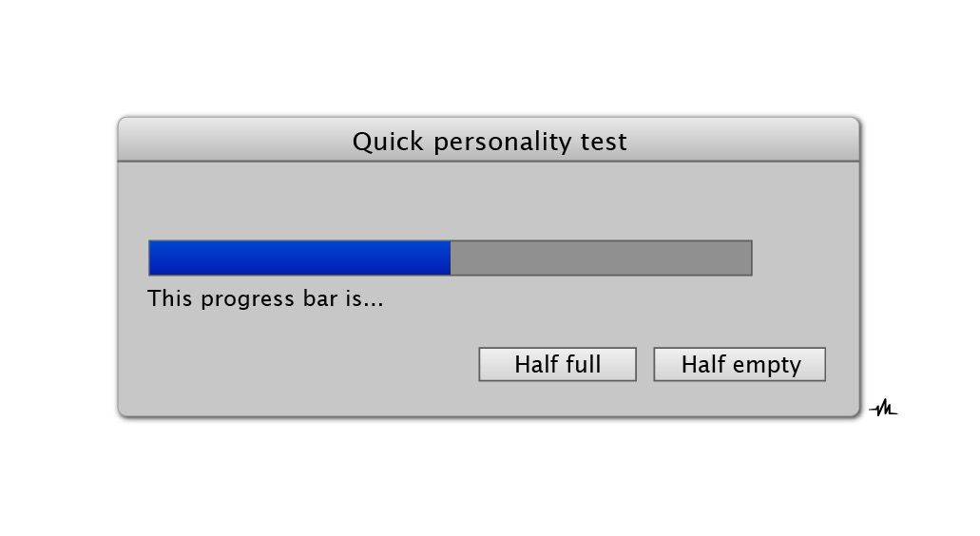Click the word "test" in the title bar

[x=604, y=142]
